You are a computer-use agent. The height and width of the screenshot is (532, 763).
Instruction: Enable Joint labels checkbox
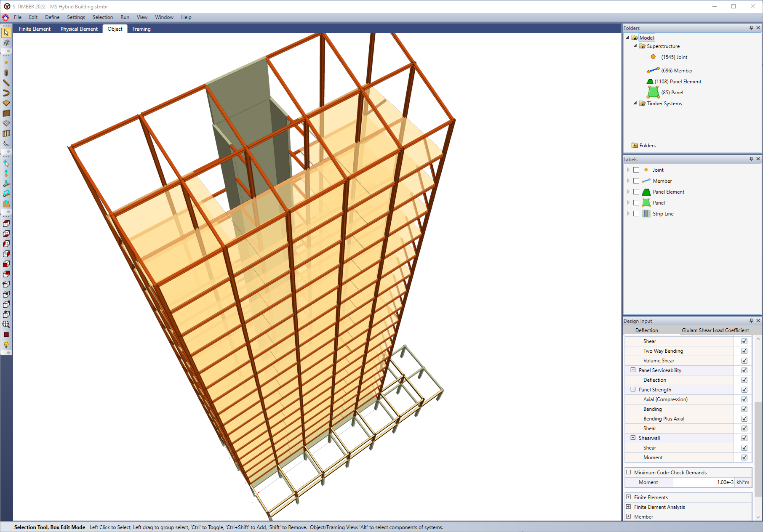[x=636, y=170]
